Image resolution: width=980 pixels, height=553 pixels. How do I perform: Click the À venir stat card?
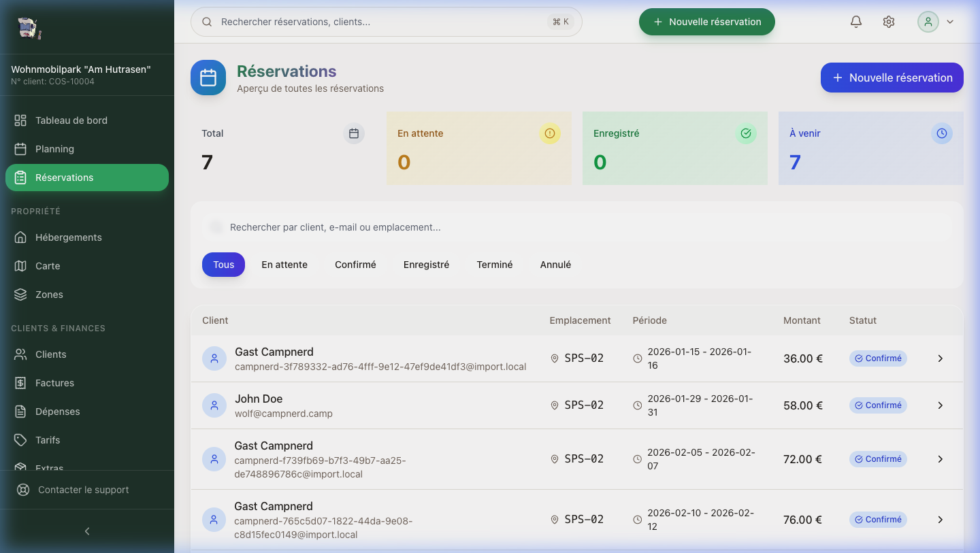[871, 148]
